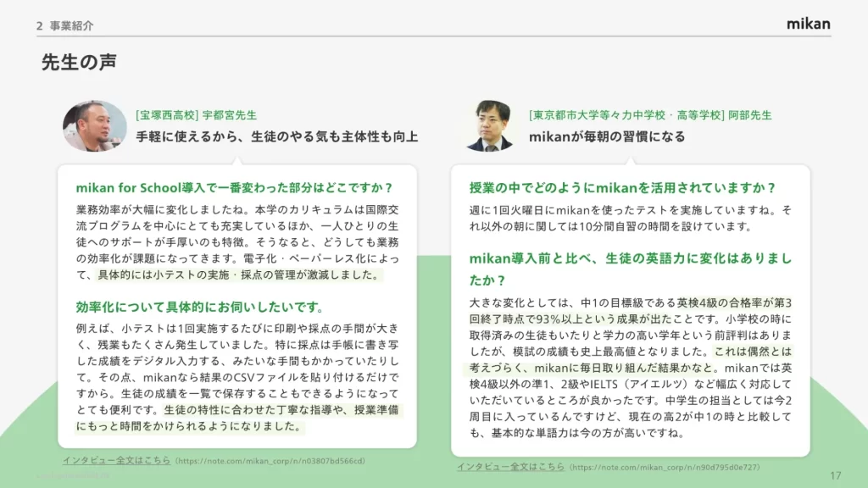Click question 授業の中でどのようにmikanを活用されていますか？
Viewport: 868px width, 488px height.
623,187
